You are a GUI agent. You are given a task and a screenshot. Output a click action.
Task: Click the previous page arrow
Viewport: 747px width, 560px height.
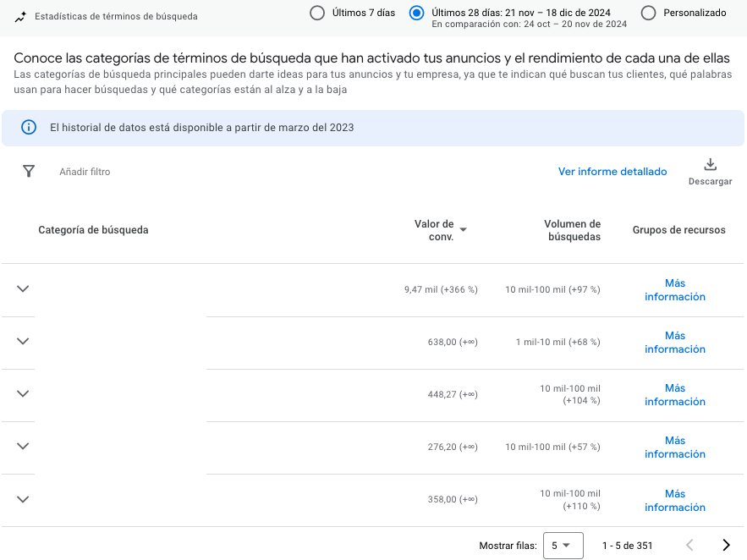pyautogui.click(x=689, y=546)
